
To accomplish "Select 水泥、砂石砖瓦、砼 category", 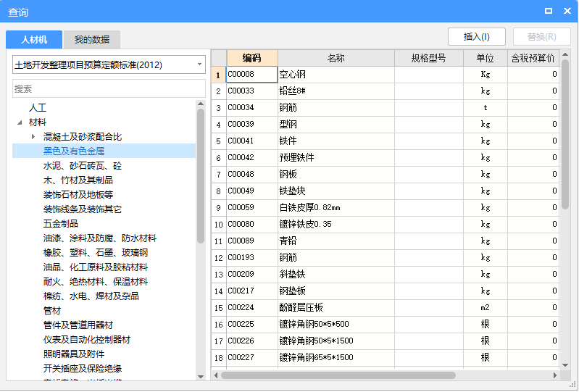I will coord(83,165).
